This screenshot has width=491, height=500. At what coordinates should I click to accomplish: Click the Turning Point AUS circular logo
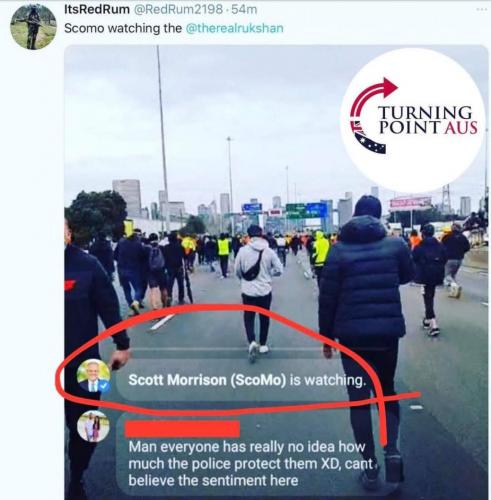coord(413,120)
